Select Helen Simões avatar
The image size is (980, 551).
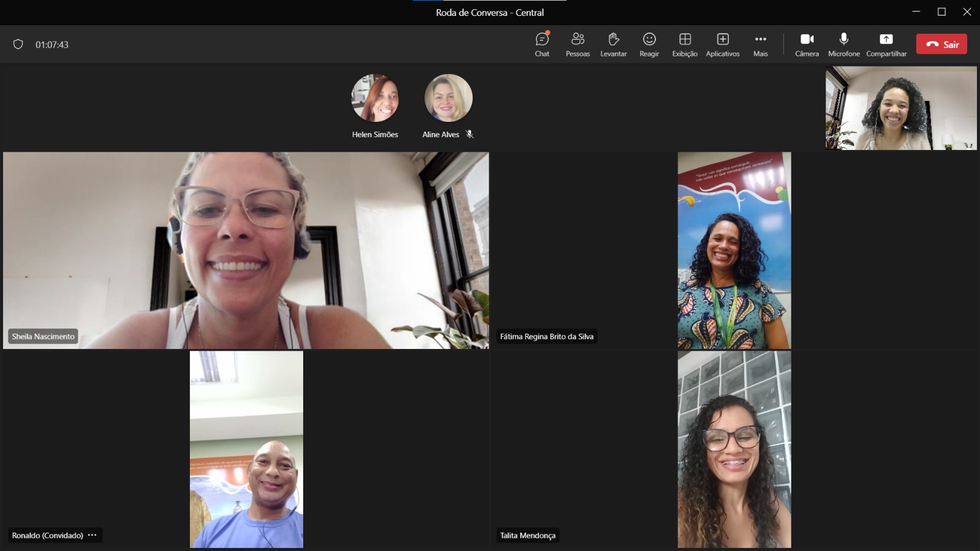[x=375, y=98]
